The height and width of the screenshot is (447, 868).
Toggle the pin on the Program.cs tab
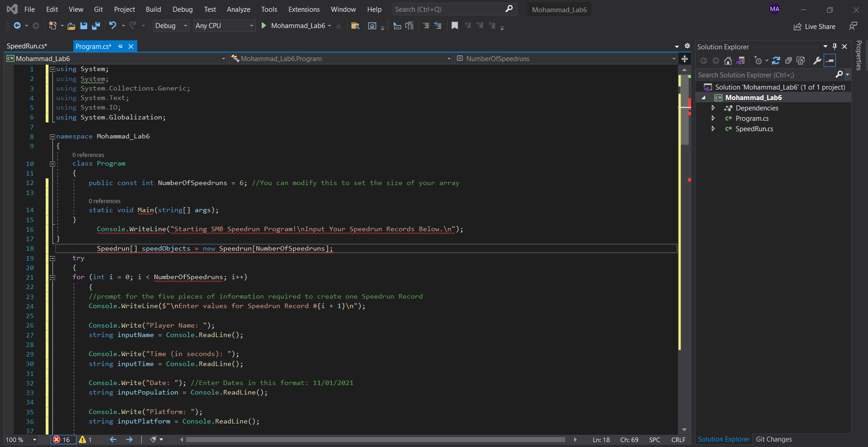[120, 46]
